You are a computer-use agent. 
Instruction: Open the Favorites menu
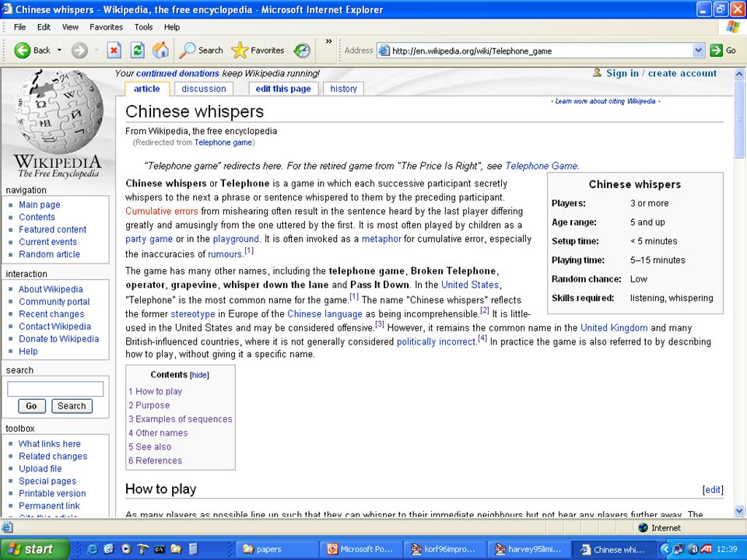pos(107,27)
